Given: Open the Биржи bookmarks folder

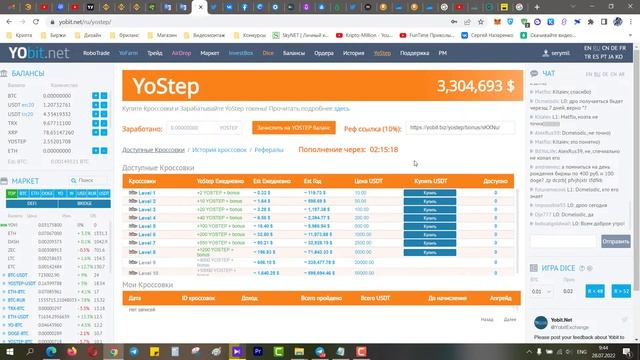Looking at the screenshot, I should coord(53,36).
